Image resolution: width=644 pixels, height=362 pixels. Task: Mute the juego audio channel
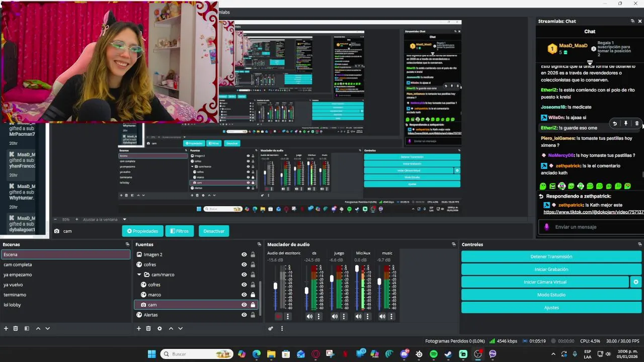[x=335, y=316]
